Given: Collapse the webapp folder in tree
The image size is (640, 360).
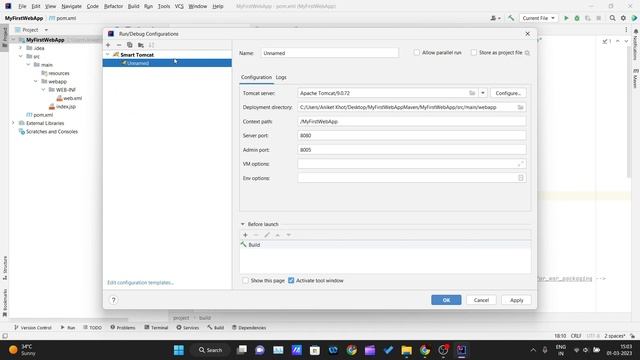Looking at the screenshot, I should pyautogui.click(x=36, y=82).
